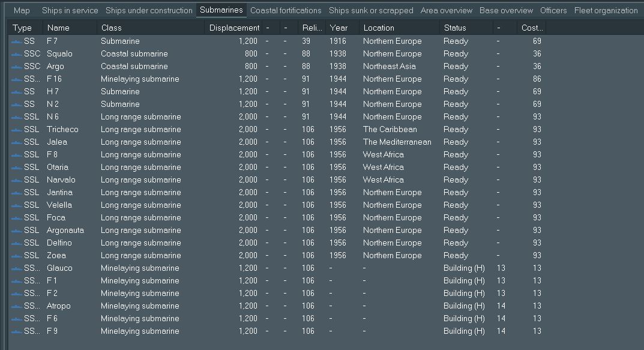Image resolution: width=644 pixels, height=350 pixels.
Task: Select the submarine name Squalo
Action: point(59,54)
